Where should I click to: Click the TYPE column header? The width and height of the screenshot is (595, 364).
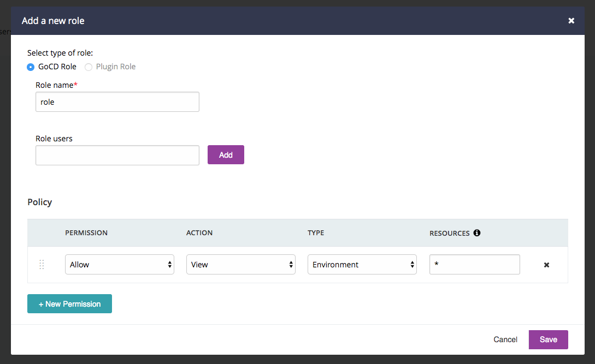[316, 233]
